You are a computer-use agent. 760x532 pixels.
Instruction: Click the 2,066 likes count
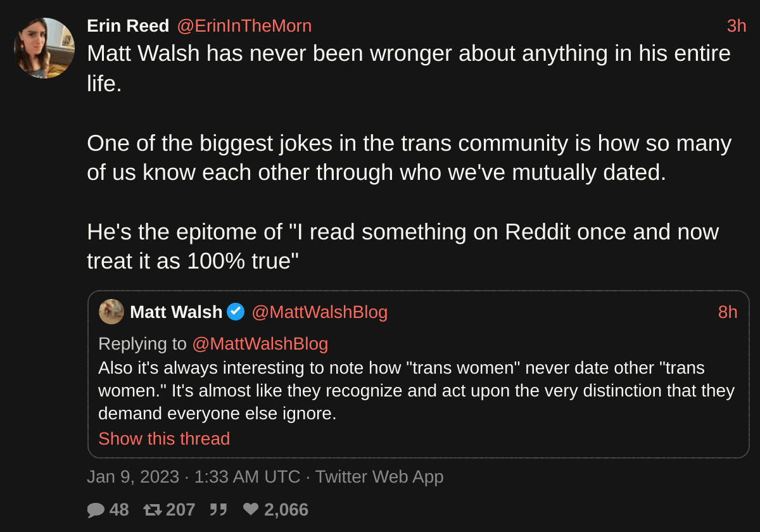coord(286,510)
